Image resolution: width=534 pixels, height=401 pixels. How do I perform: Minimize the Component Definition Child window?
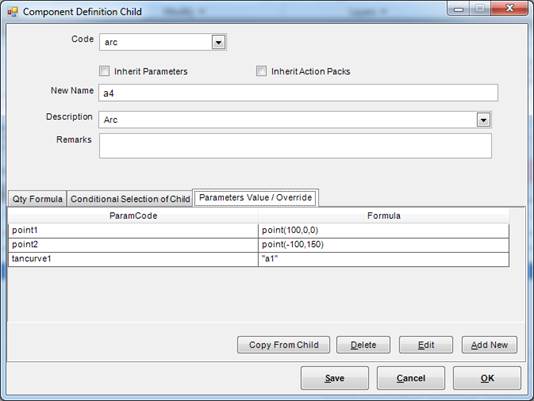click(458, 9)
